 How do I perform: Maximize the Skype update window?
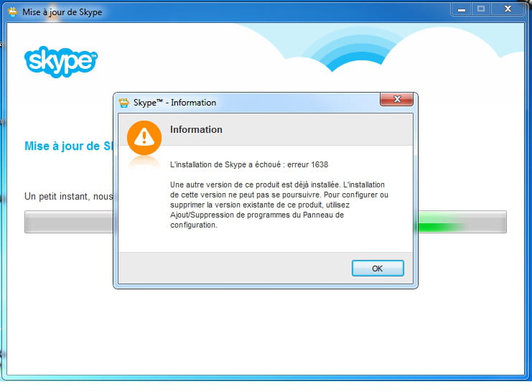[481, 9]
